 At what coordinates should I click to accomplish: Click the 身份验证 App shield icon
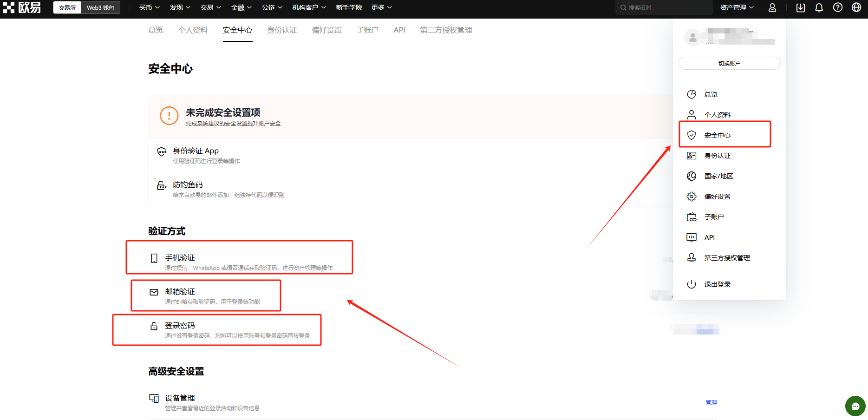point(162,151)
